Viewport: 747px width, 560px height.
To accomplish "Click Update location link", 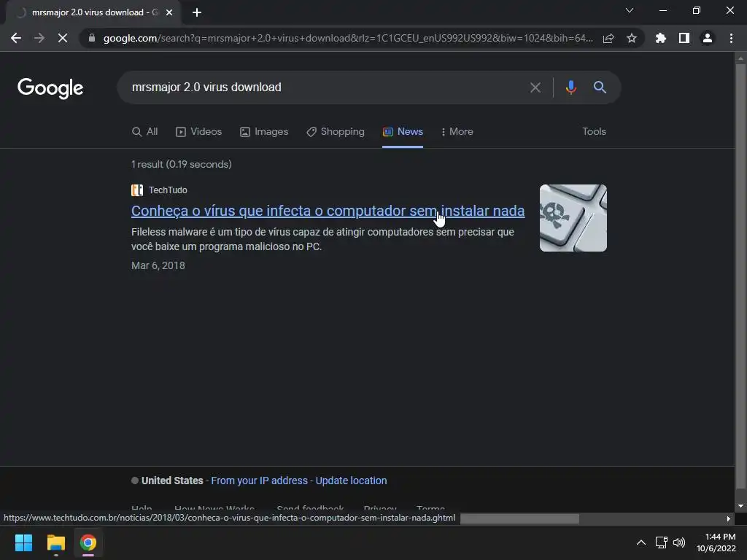I will [351, 481].
